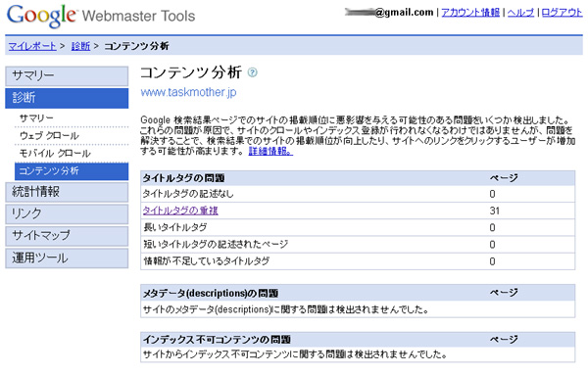Go to ウェブ クロール sub-item

49,136
